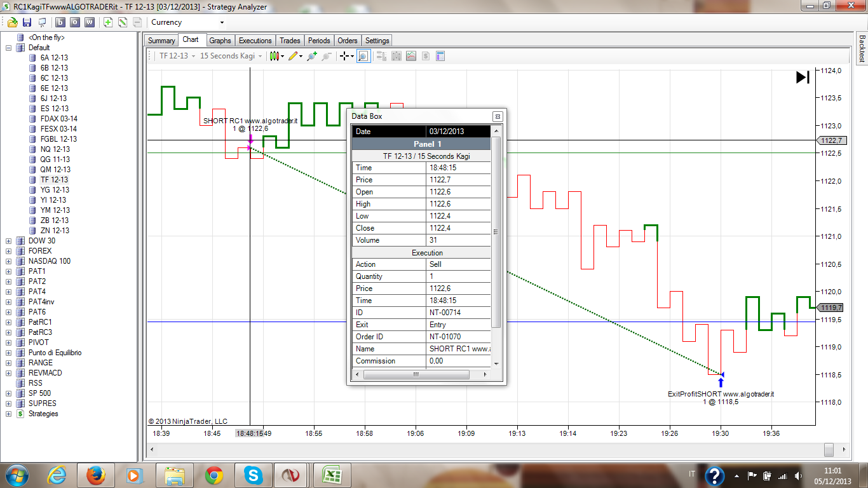868x488 pixels.
Task: Click the open folder toolbar icon
Action: 12,22
